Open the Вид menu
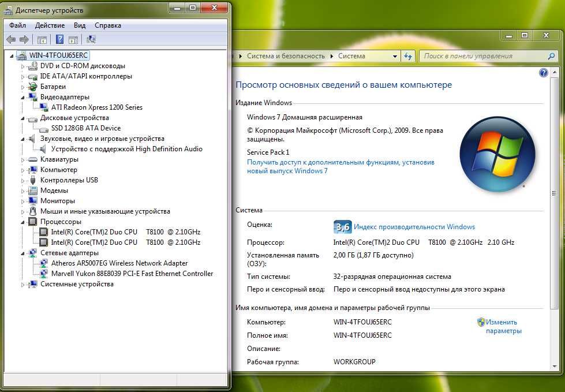This screenshot has height=392, width=565. pos(80,25)
